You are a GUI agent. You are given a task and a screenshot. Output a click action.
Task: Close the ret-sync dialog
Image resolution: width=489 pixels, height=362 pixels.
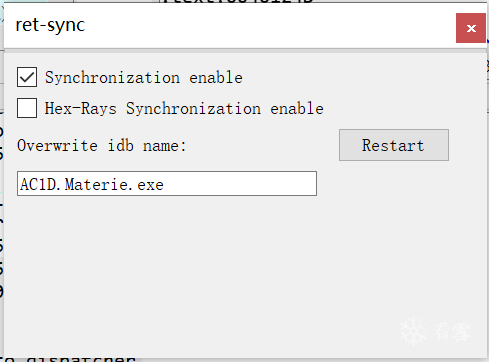[x=471, y=28]
